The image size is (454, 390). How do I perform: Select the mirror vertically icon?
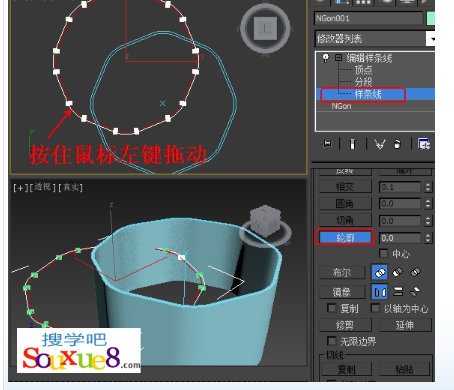(x=398, y=292)
